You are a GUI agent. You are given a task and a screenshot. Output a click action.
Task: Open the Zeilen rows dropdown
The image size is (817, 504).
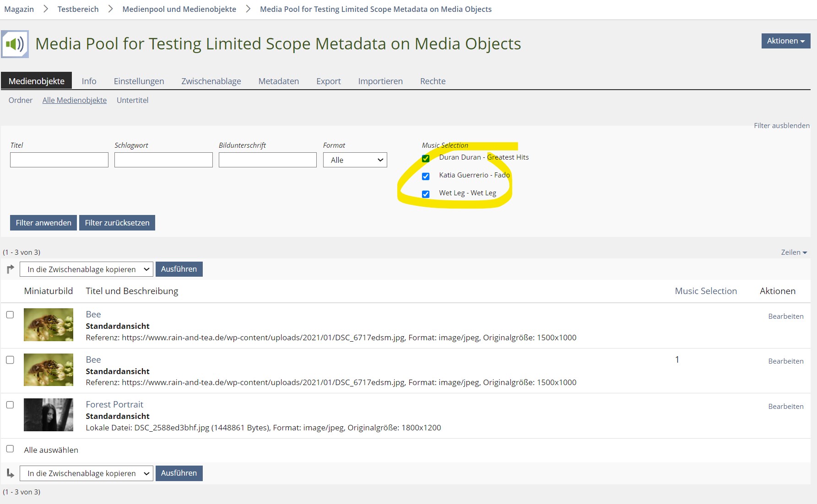pos(794,252)
